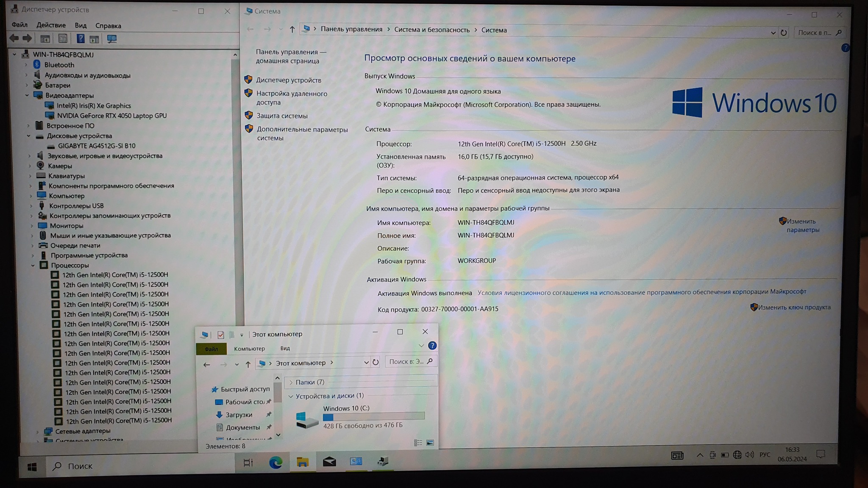The height and width of the screenshot is (488, 868).
Task: Expand the Bluetooth device category
Action: (x=26, y=65)
